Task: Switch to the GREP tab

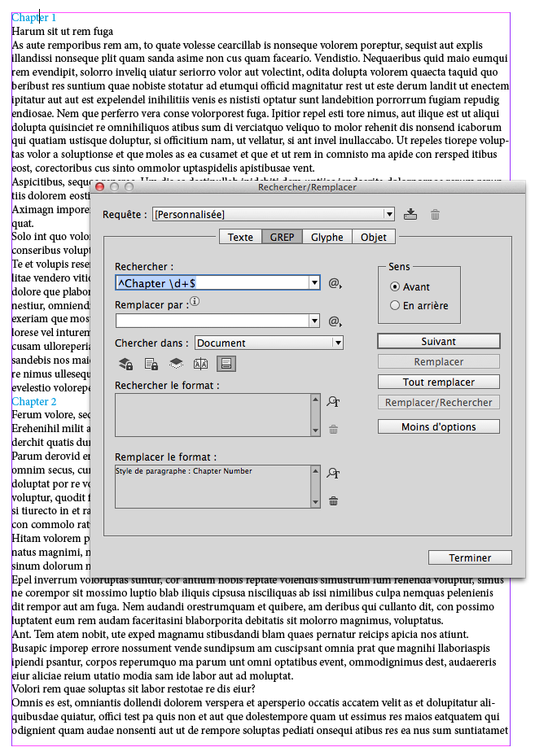Action: pos(283,237)
